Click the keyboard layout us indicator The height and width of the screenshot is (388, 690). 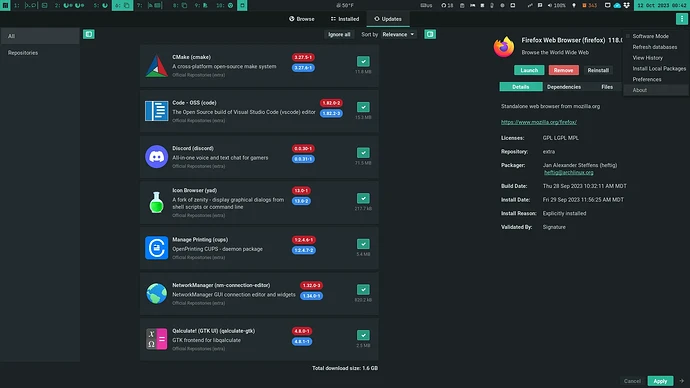click(x=426, y=5)
